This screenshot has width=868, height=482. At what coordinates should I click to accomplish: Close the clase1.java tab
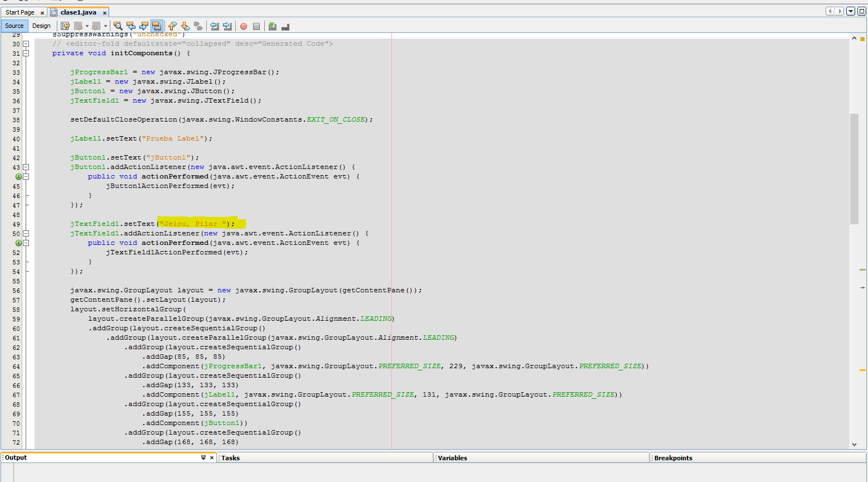tap(104, 13)
